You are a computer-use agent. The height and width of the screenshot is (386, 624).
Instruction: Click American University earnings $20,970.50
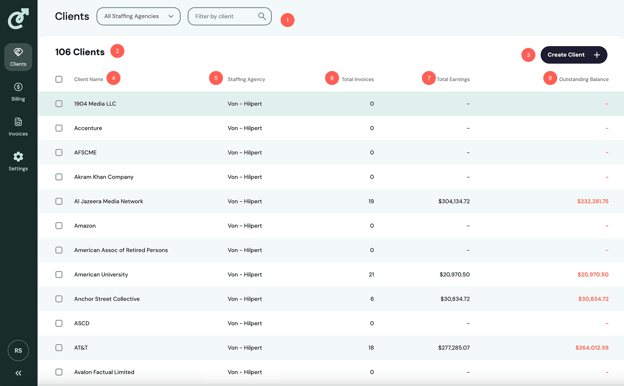click(x=455, y=275)
